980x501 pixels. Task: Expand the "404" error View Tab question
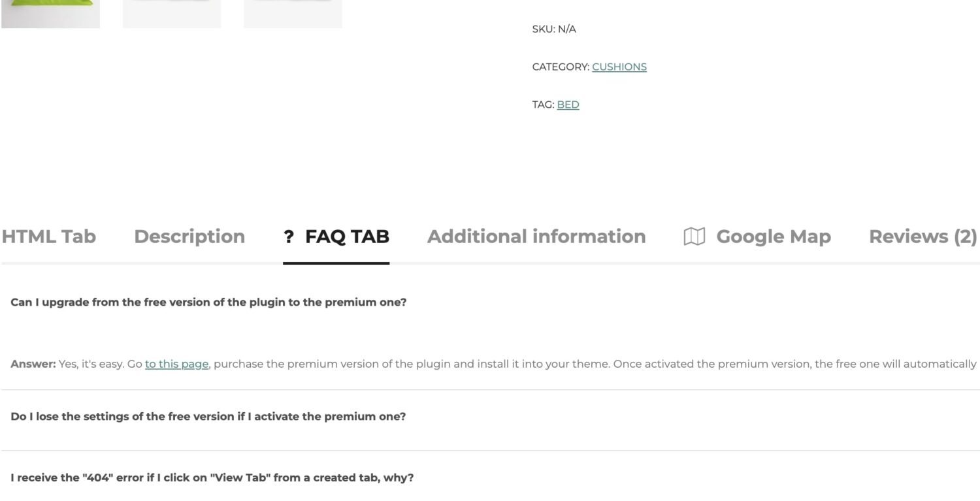point(212,477)
